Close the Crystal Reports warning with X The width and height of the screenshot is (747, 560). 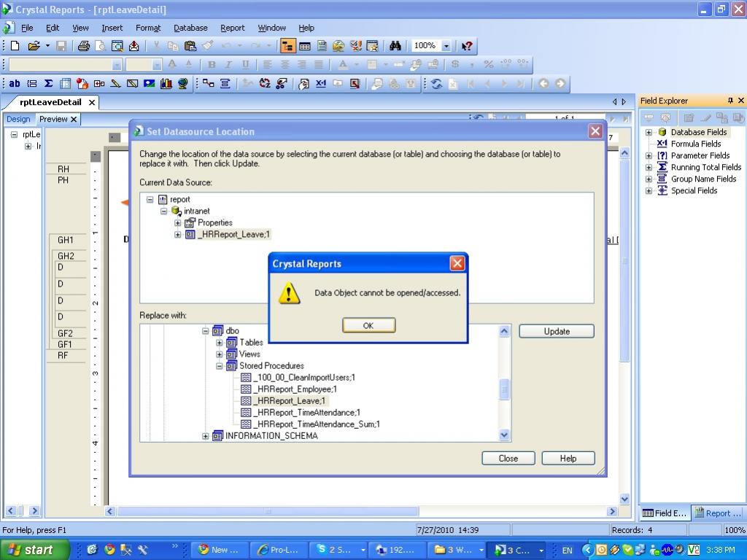click(457, 263)
